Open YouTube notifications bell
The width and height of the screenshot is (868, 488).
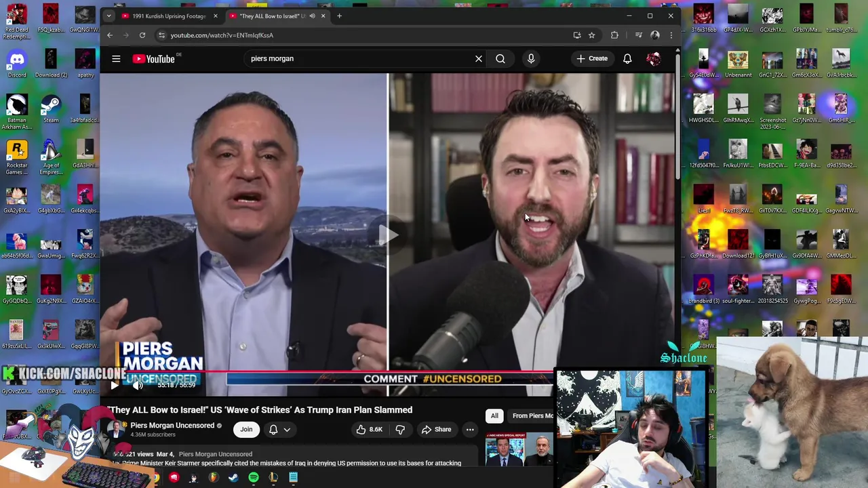point(627,58)
